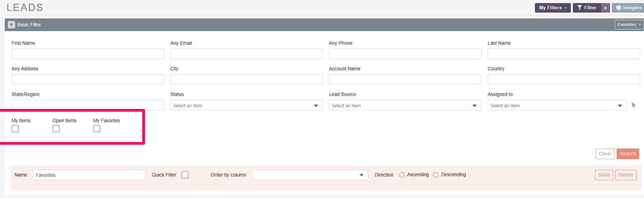Open the Status select dropdown
Image resolution: width=644 pixels, height=198 pixels.
click(x=246, y=105)
